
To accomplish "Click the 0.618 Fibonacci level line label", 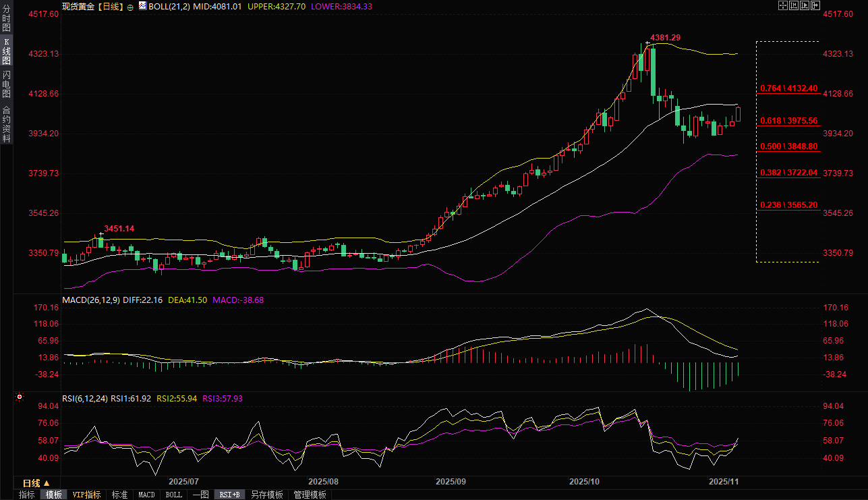I will pyautogui.click(x=788, y=121).
